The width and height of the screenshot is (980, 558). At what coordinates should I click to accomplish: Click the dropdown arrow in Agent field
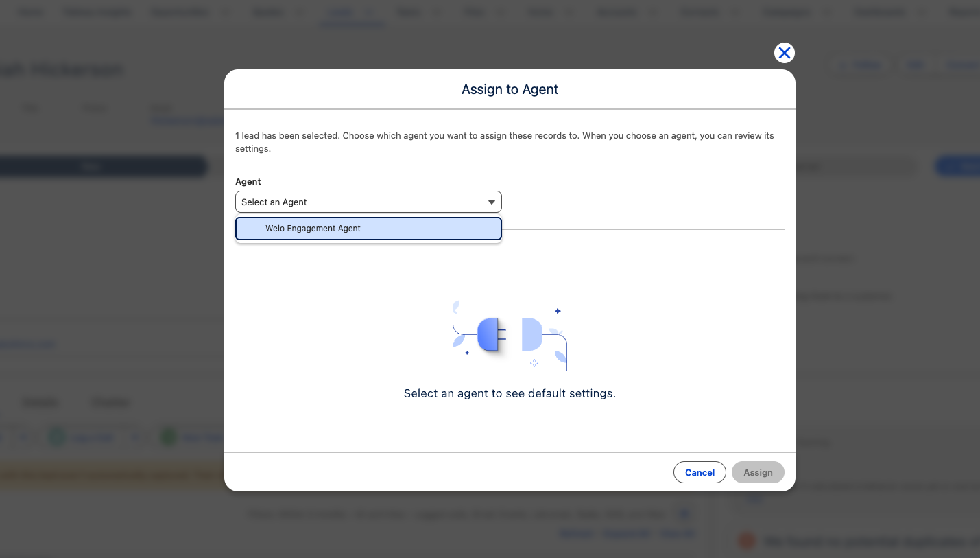pos(492,202)
